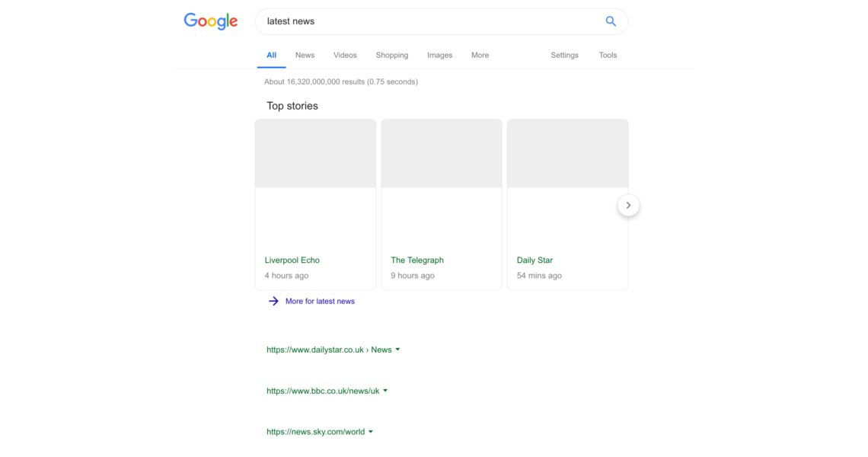Click the Google logo
Screen dimensions: 868x457
[x=211, y=21]
